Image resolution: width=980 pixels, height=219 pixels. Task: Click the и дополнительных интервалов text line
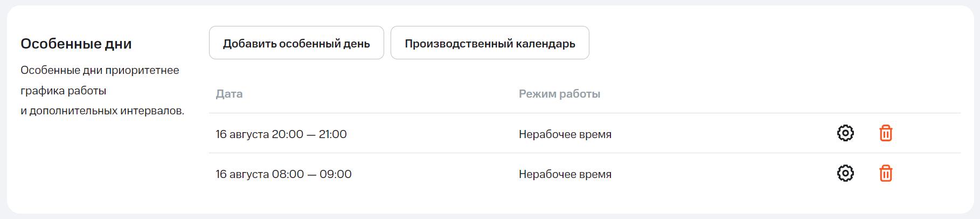click(102, 111)
